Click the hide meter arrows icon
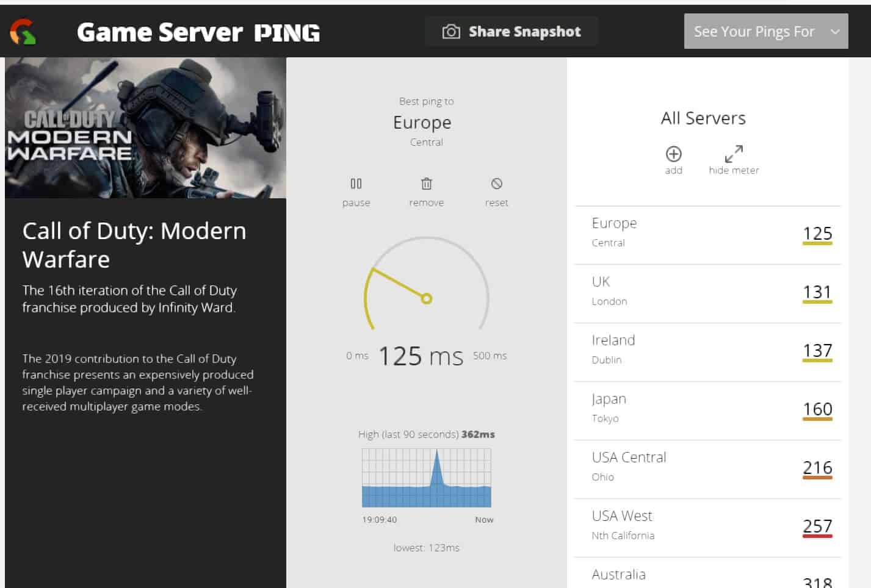Screen dimensions: 871x588 [734, 153]
